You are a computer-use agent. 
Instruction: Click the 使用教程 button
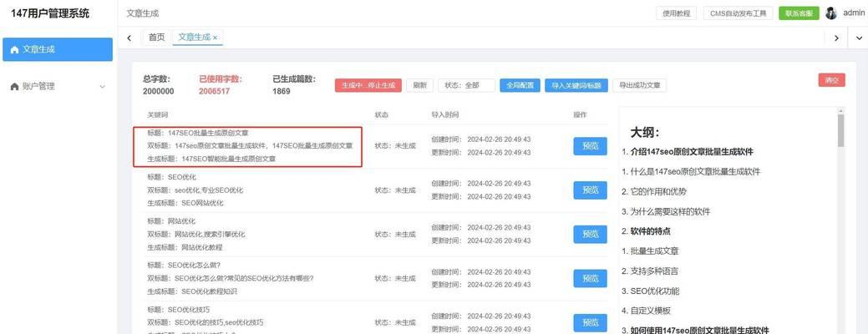pyautogui.click(x=677, y=13)
